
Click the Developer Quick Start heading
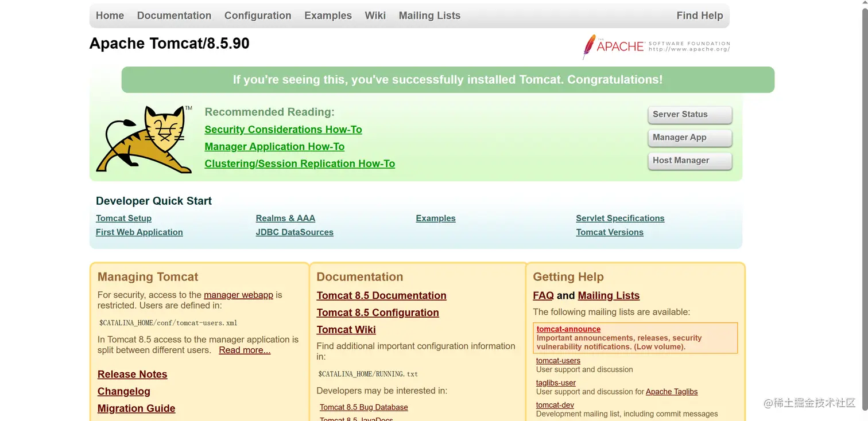point(154,201)
